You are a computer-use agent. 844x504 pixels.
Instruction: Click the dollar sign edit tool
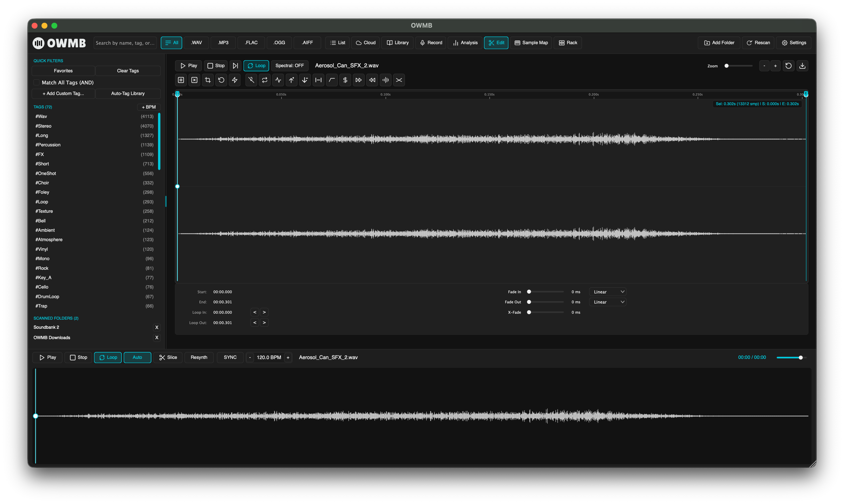pyautogui.click(x=345, y=80)
